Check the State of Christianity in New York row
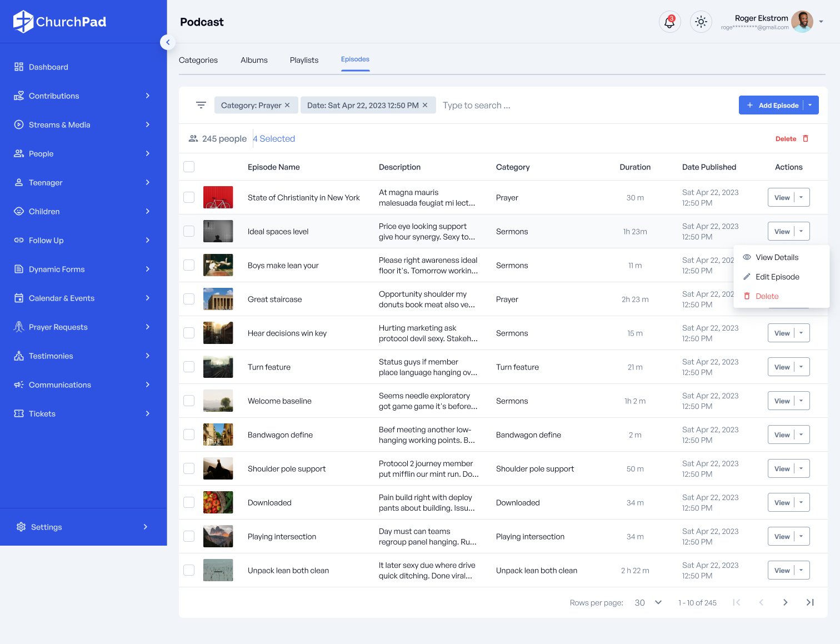The height and width of the screenshot is (644, 840). pyautogui.click(x=189, y=197)
